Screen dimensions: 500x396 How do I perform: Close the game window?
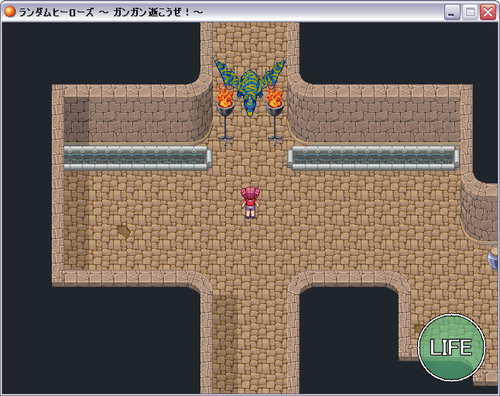[x=488, y=12]
